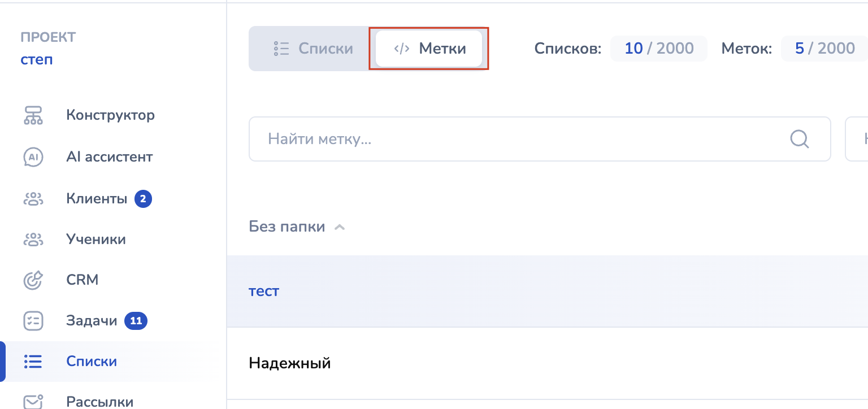
Task: Click the search magnifier icon
Action: (x=799, y=138)
